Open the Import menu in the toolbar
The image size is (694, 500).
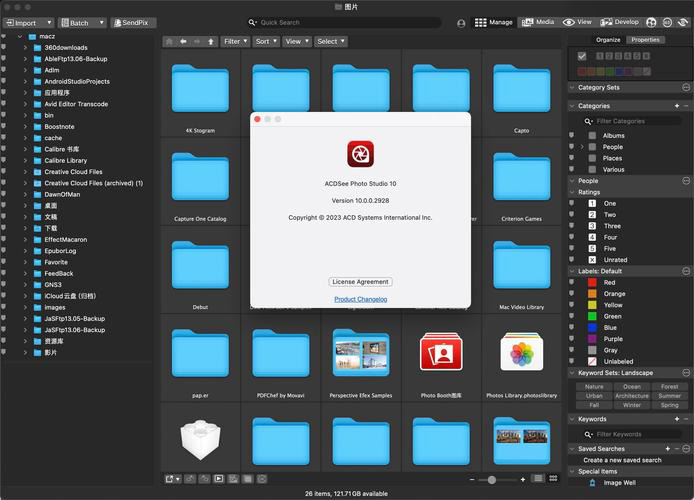[x=28, y=23]
